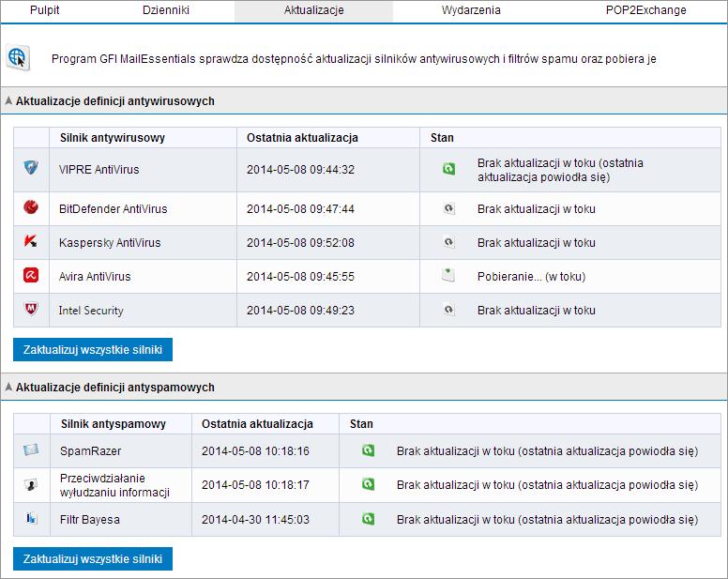This screenshot has width=728, height=579.
Task: Click the Filtr Bayesa engine icon
Action: coord(32,518)
